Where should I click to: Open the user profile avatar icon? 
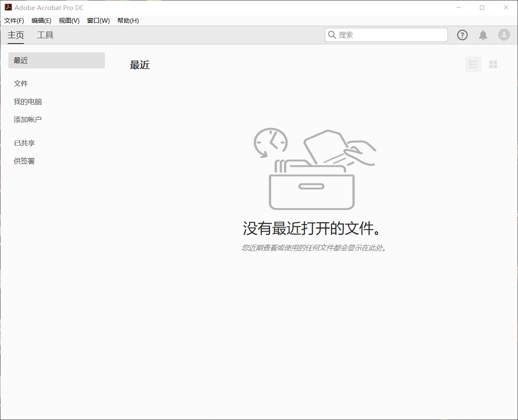[504, 35]
